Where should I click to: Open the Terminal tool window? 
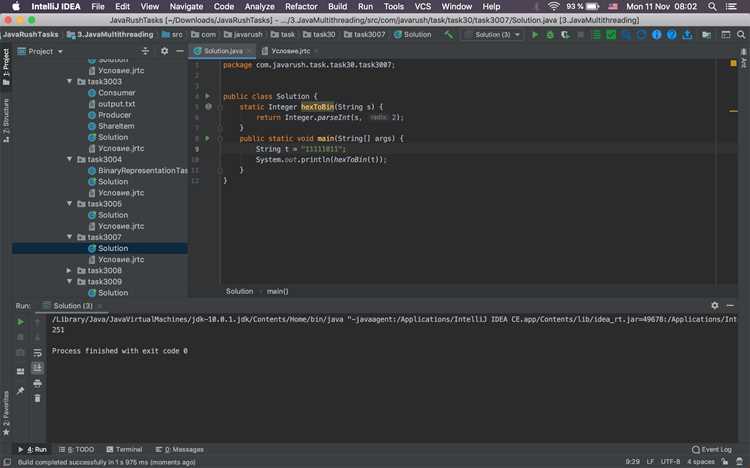pyautogui.click(x=124, y=449)
